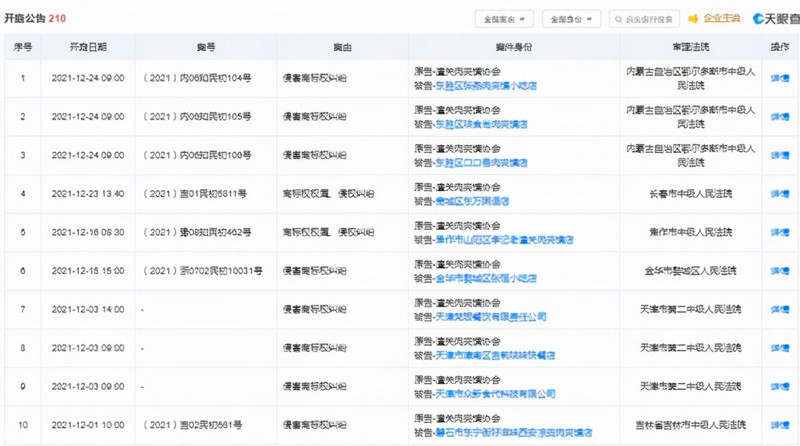
Task: Click the 案由 column header
Action: [x=342, y=47]
